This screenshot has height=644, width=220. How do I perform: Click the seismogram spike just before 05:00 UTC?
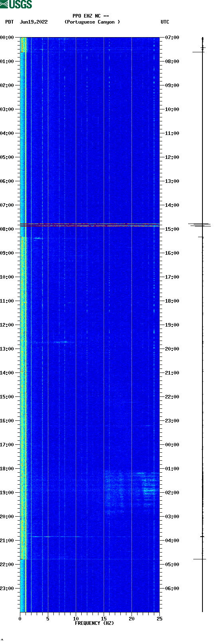click(200, 559)
